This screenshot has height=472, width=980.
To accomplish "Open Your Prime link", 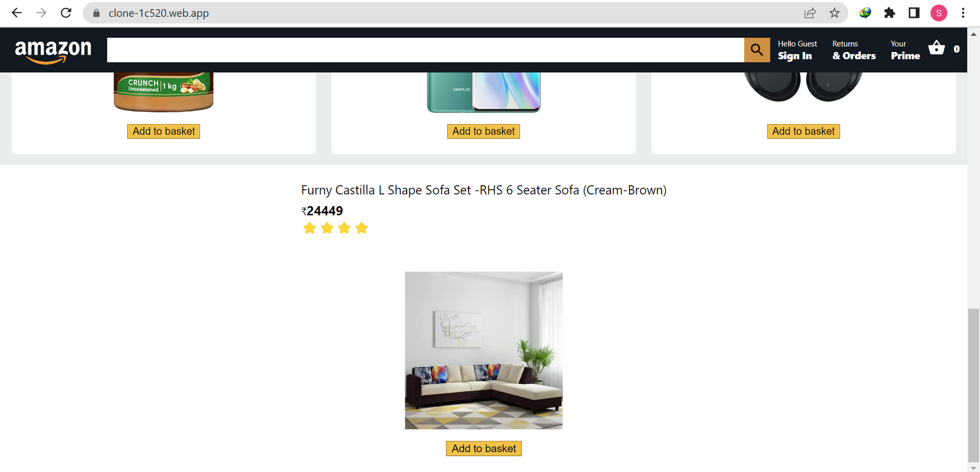I will [x=905, y=50].
